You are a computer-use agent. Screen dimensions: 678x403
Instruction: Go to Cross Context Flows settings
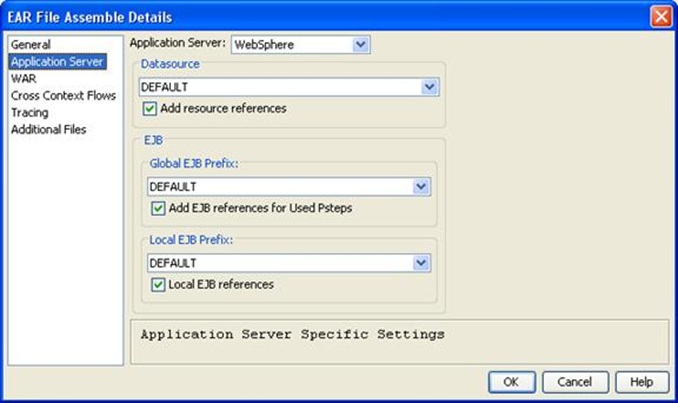pos(62,96)
